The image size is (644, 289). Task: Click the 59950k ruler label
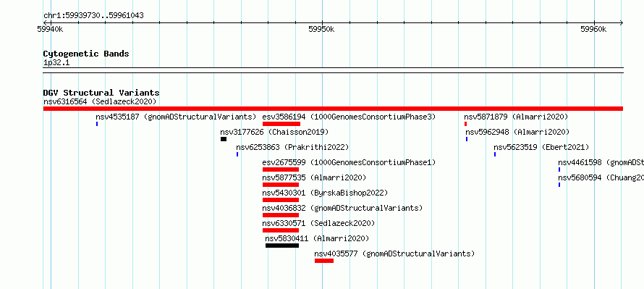(x=322, y=29)
